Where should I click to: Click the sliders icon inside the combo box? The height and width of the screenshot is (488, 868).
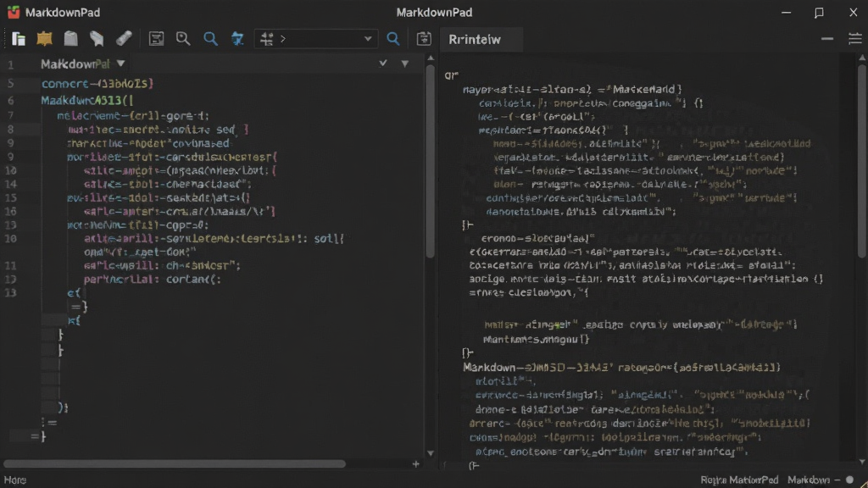267,39
